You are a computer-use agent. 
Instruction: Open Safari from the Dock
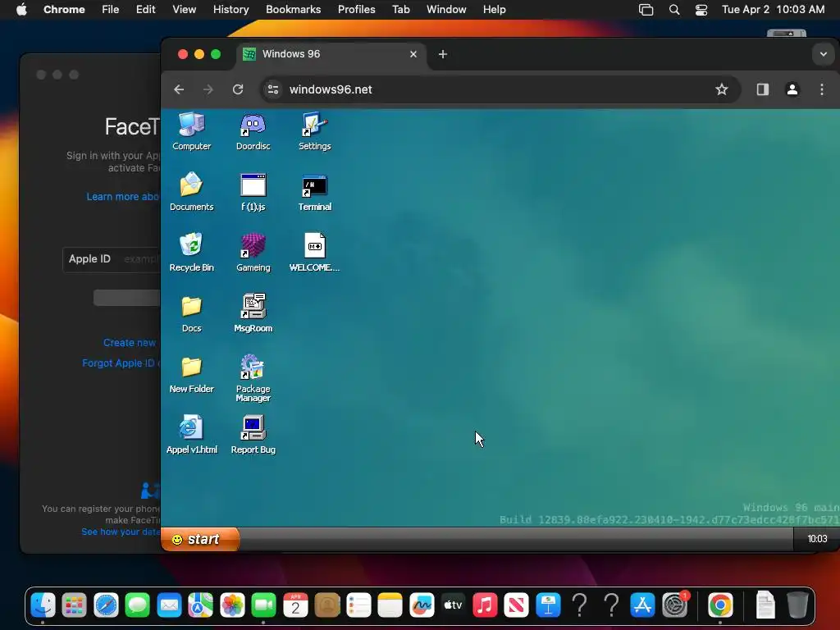(x=106, y=605)
